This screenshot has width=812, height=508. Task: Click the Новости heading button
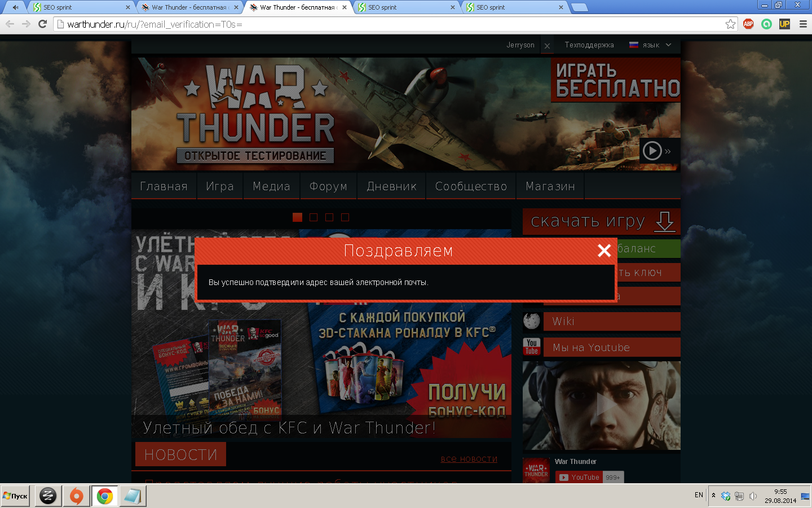[180, 454]
